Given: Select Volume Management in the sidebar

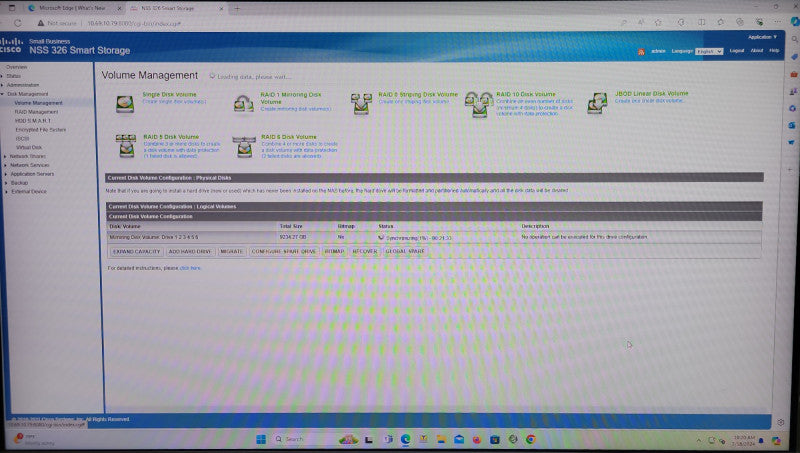Looking at the screenshot, I should point(38,103).
